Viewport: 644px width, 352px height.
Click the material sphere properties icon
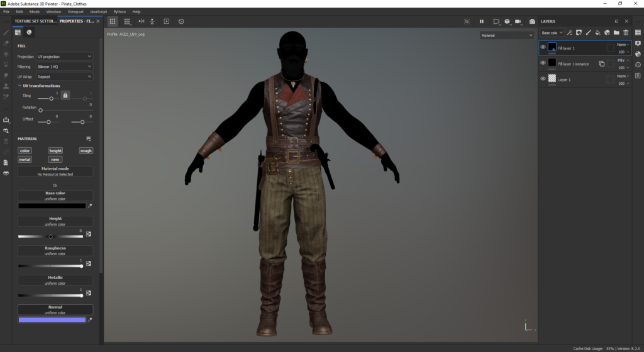29,33
